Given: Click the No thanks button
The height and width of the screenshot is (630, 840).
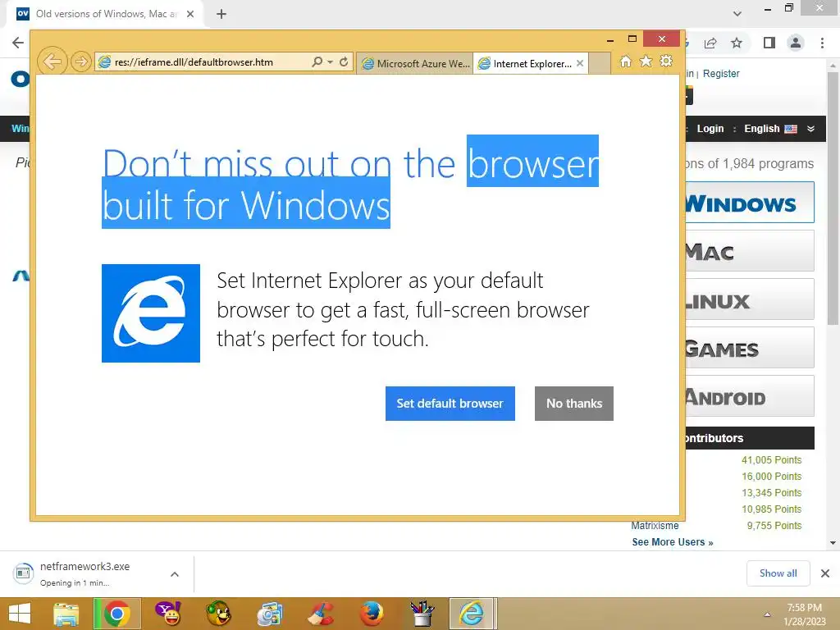Looking at the screenshot, I should (x=573, y=404).
